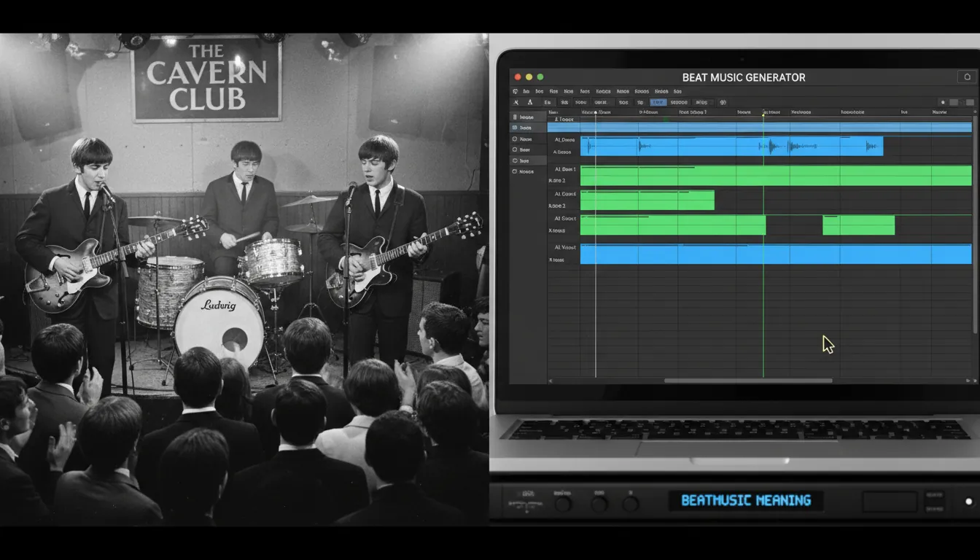Click the round metronome-like icon ending the toolbar buttons

coord(723,103)
